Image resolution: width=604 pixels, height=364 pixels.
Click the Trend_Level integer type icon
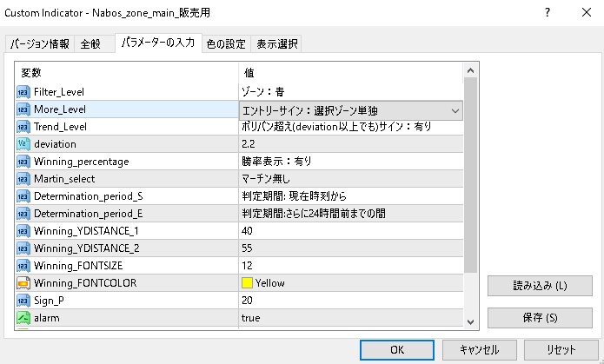tap(23, 127)
